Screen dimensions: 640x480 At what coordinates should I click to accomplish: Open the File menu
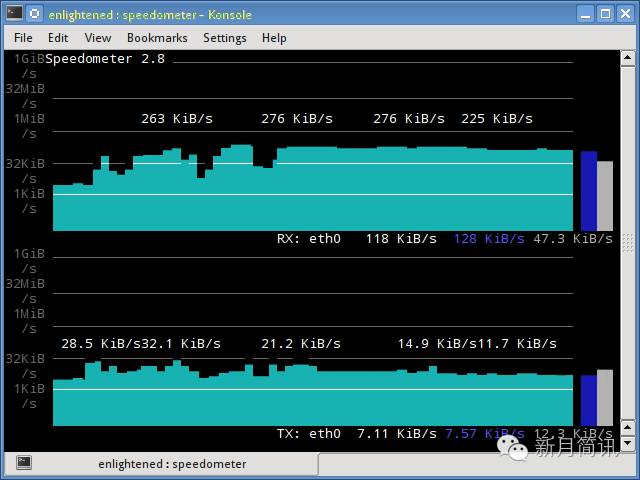click(x=23, y=38)
